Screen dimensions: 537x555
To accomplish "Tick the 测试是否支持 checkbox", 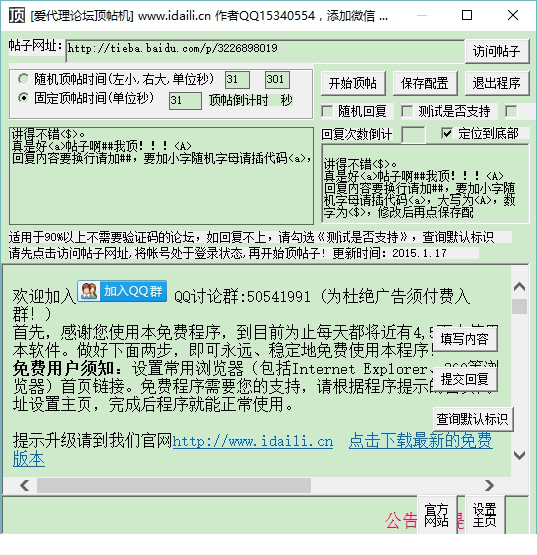I will (x=407, y=111).
